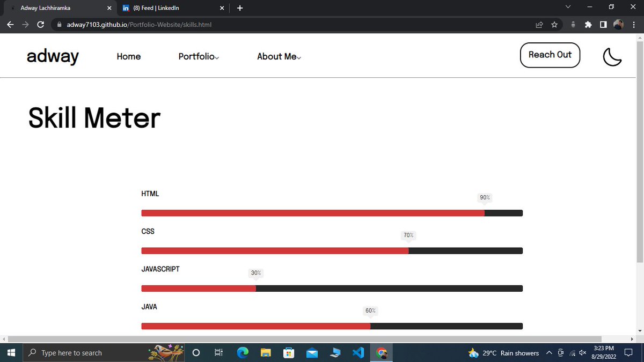
Task: Click the 70% tooltip label
Action: (408, 235)
